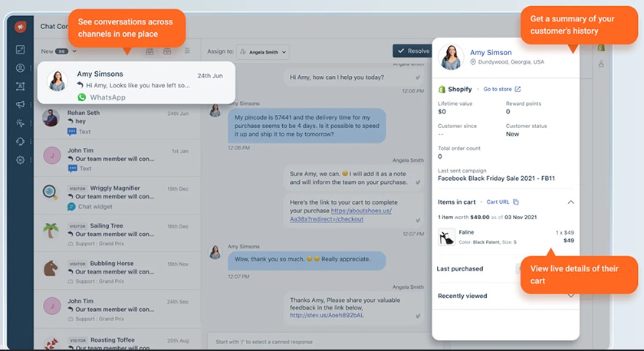The height and width of the screenshot is (351, 644).
Task: Open the Assign to Angela Smith dropdown
Action: tap(263, 52)
